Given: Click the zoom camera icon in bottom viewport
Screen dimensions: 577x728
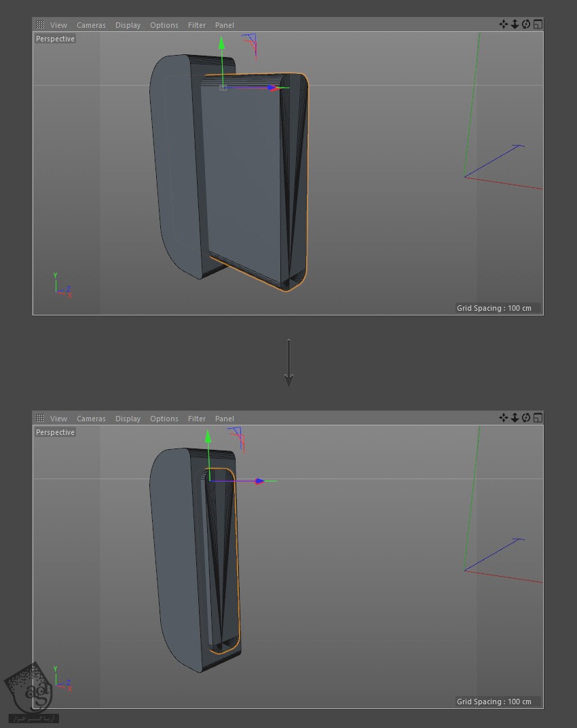Looking at the screenshot, I should [x=515, y=418].
